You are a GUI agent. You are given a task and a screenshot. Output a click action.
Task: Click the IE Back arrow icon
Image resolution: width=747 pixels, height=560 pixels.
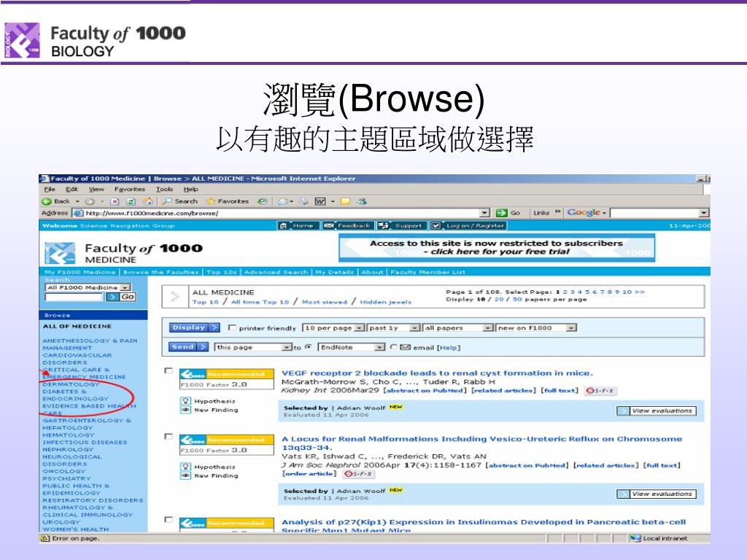(x=47, y=201)
